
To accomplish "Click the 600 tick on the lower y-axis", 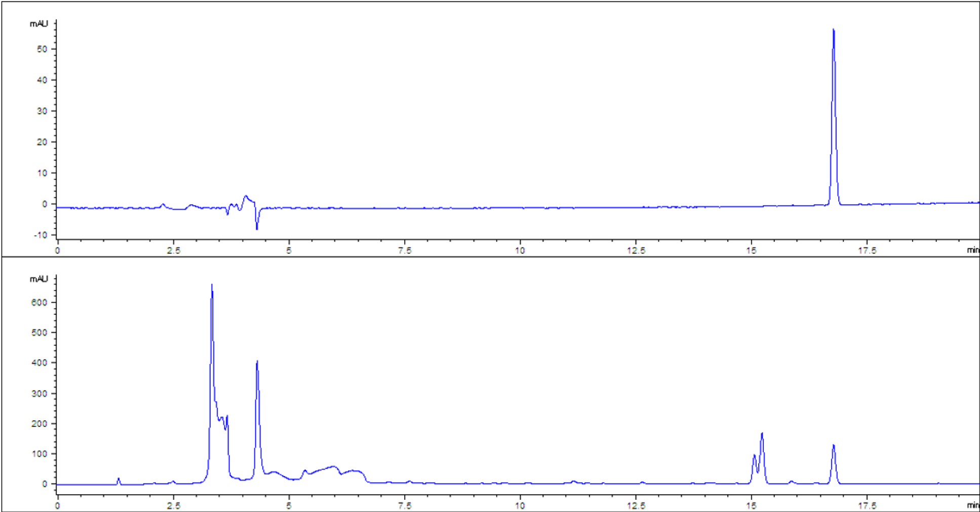I will pyautogui.click(x=39, y=302).
